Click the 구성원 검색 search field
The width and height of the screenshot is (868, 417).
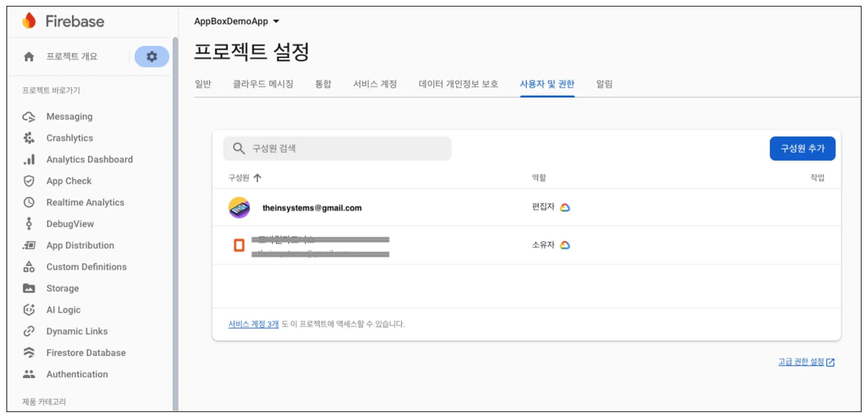[337, 149]
